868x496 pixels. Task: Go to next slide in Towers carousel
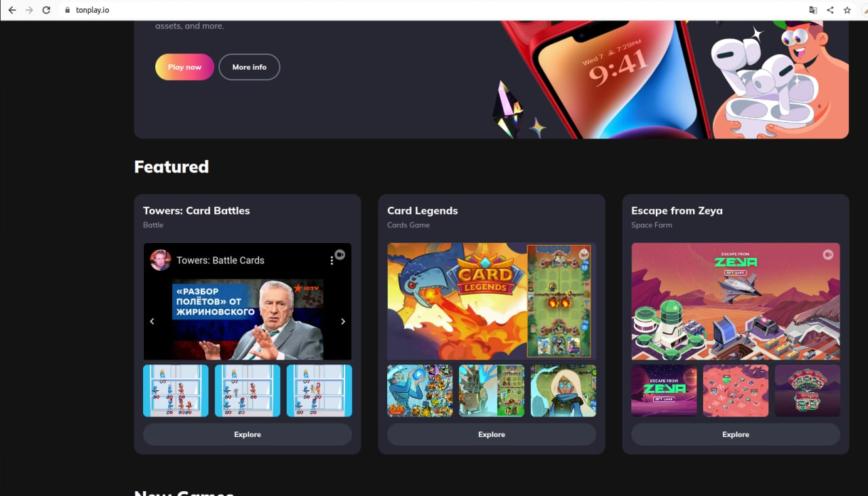342,322
